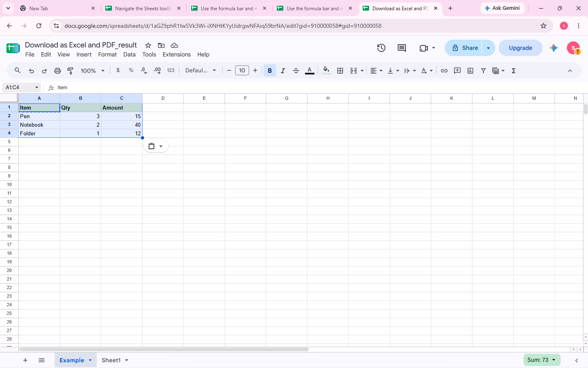
Task: Star this spreadsheet
Action: pos(148,45)
